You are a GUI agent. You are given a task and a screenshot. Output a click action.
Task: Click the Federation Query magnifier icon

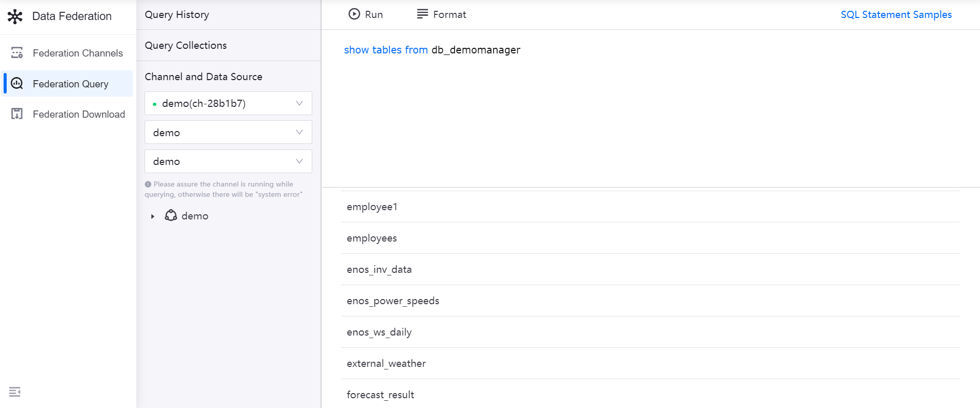(x=17, y=83)
